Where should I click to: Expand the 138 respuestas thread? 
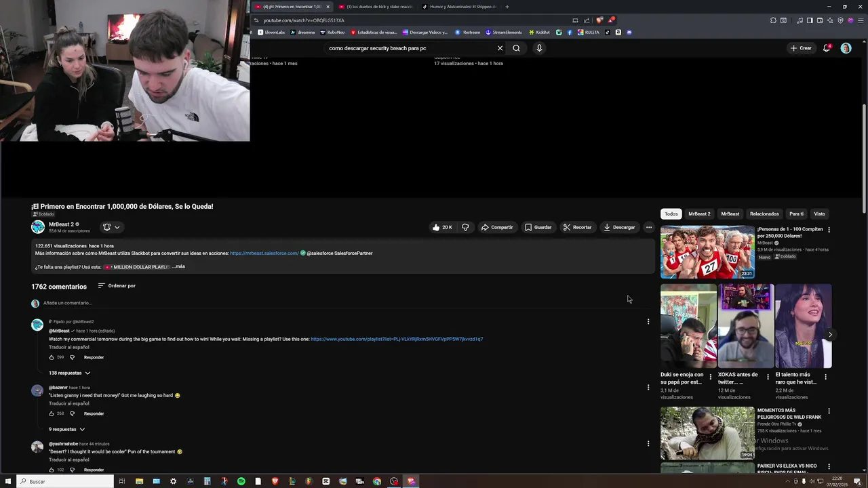(x=69, y=373)
